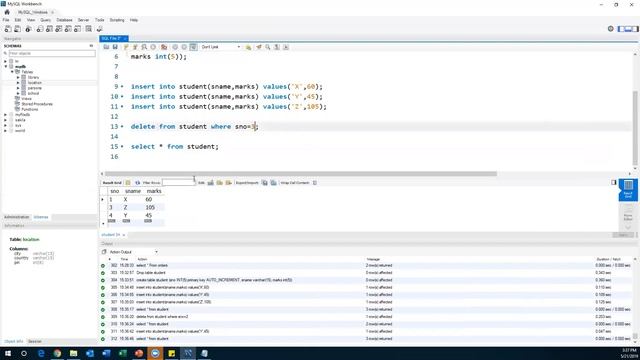Switch to the Administration tab
The image size is (640, 360).
click(17, 217)
